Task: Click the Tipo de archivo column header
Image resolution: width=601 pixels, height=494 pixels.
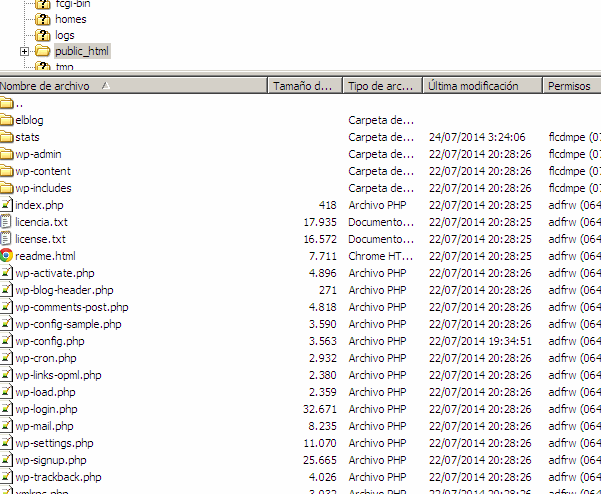Action: (380, 86)
